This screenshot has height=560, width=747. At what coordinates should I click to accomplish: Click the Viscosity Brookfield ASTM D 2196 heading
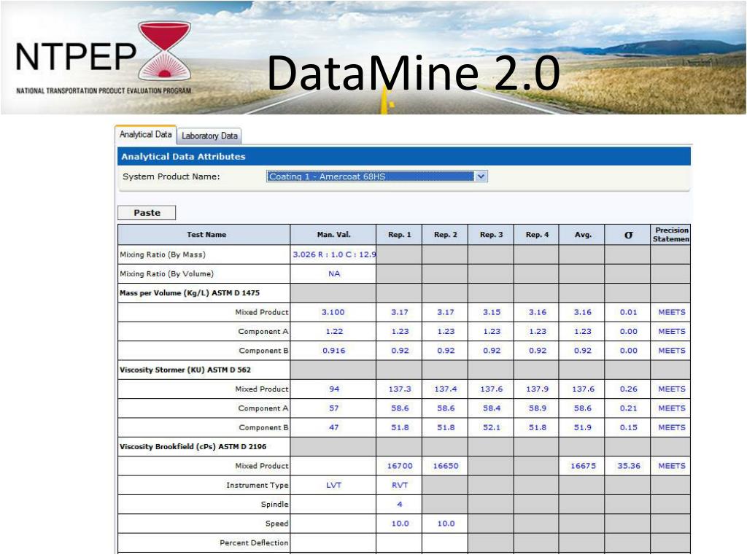click(193, 447)
